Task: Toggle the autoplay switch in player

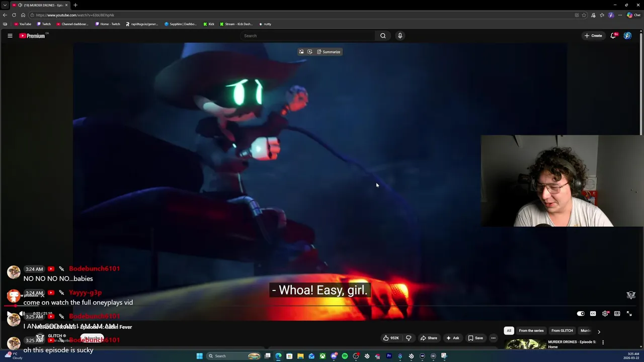Action: pos(581,314)
